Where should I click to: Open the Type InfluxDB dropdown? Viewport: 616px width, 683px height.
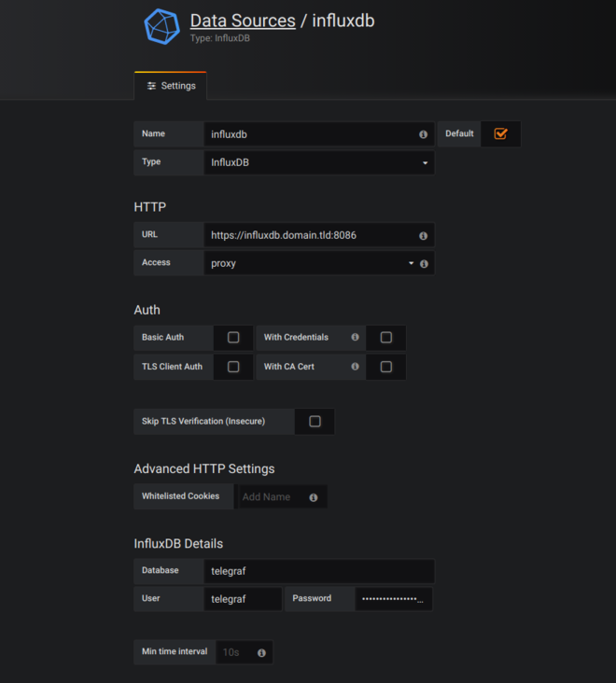[319, 162]
